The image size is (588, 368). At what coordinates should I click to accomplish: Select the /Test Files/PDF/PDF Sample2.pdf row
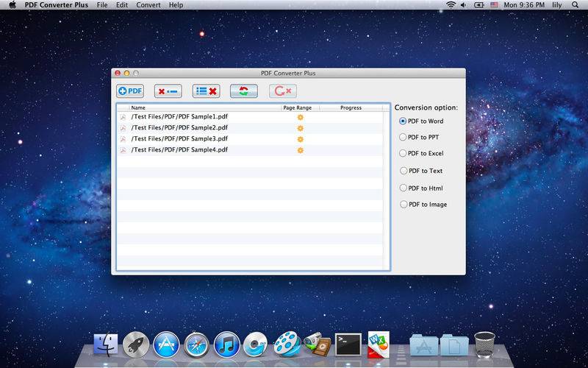(x=250, y=128)
